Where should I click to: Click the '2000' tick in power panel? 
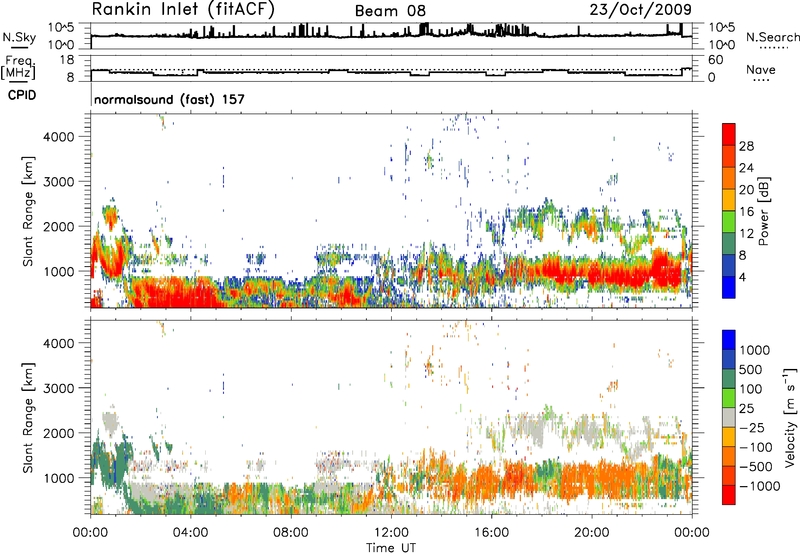point(58,226)
